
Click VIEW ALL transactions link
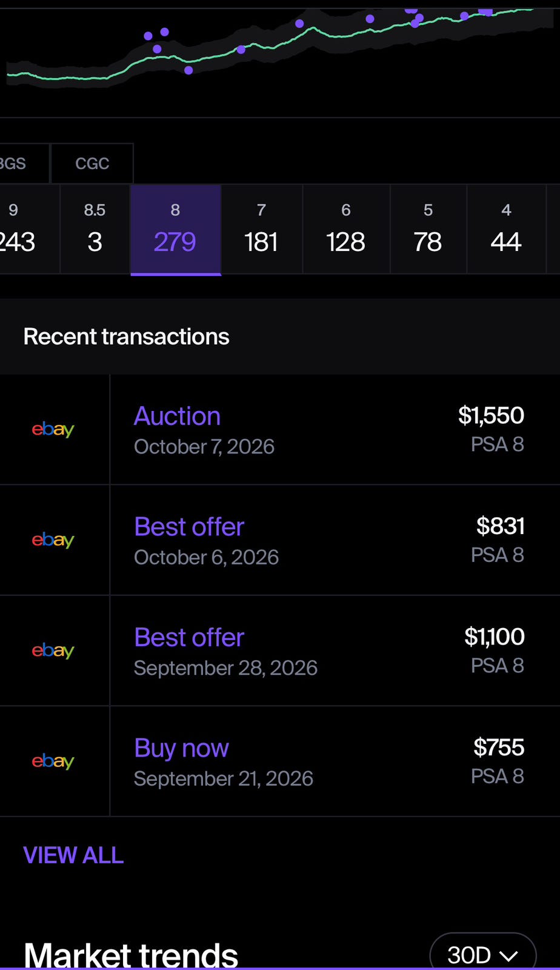pos(73,855)
